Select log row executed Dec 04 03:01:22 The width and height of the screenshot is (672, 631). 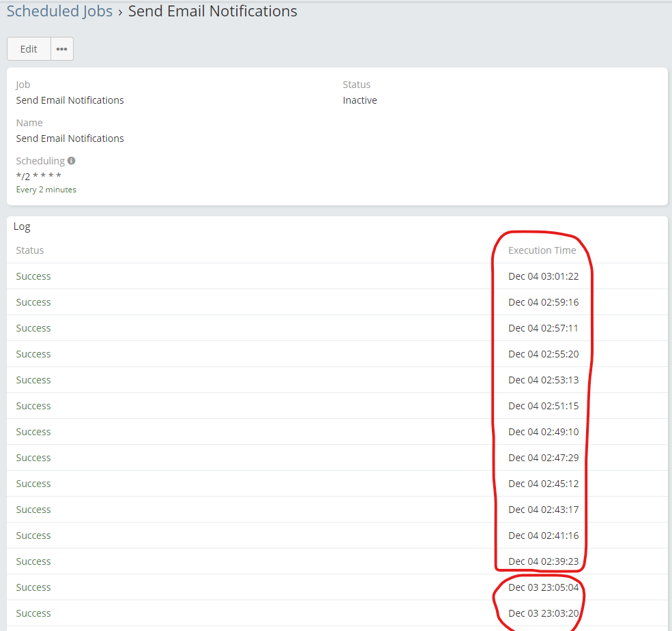(x=543, y=276)
